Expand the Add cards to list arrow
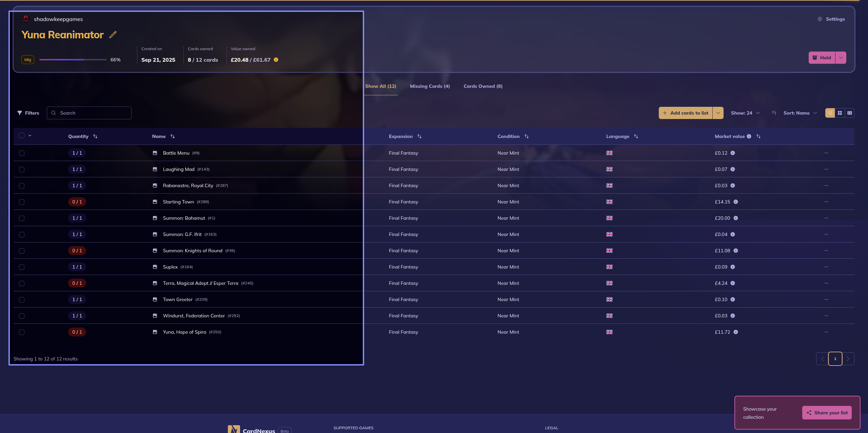 pyautogui.click(x=718, y=113)
